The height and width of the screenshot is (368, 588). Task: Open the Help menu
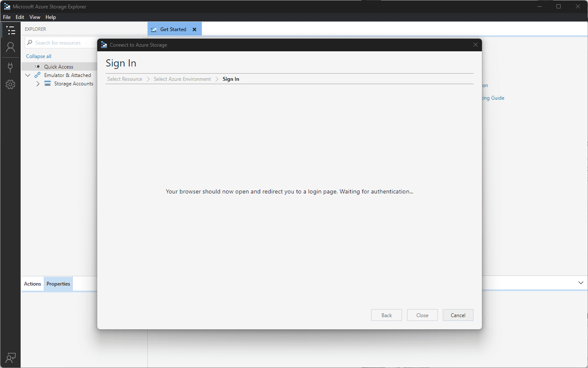[x=51, y=17]
